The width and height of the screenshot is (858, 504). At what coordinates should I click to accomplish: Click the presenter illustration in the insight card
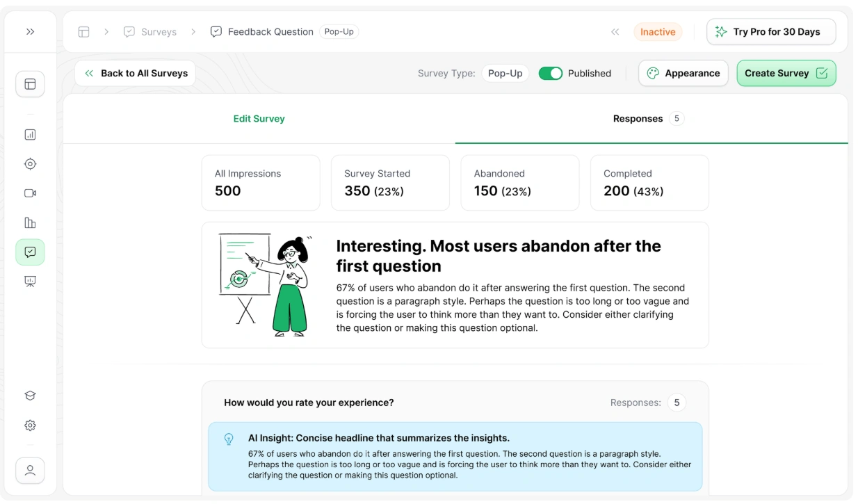click(x=266, y=285)
